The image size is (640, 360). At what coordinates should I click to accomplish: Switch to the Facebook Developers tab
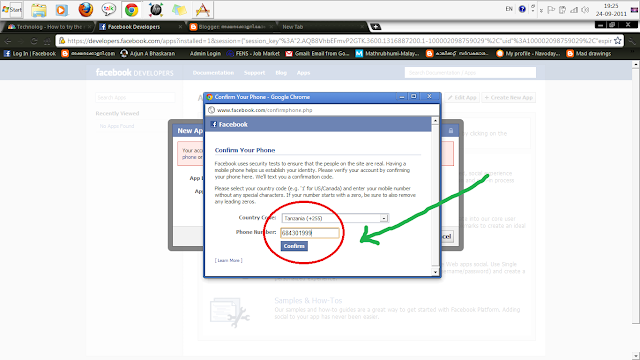point(141,27)
